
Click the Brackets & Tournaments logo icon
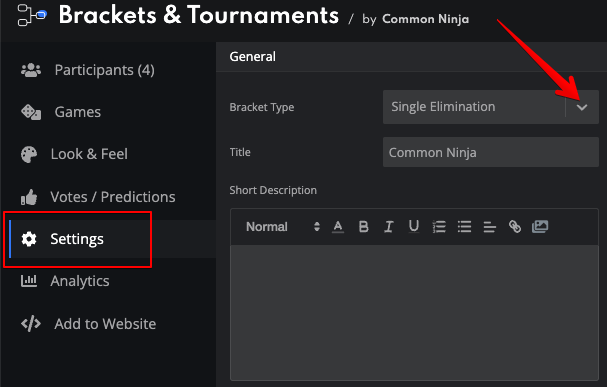(x=32, y=15)
